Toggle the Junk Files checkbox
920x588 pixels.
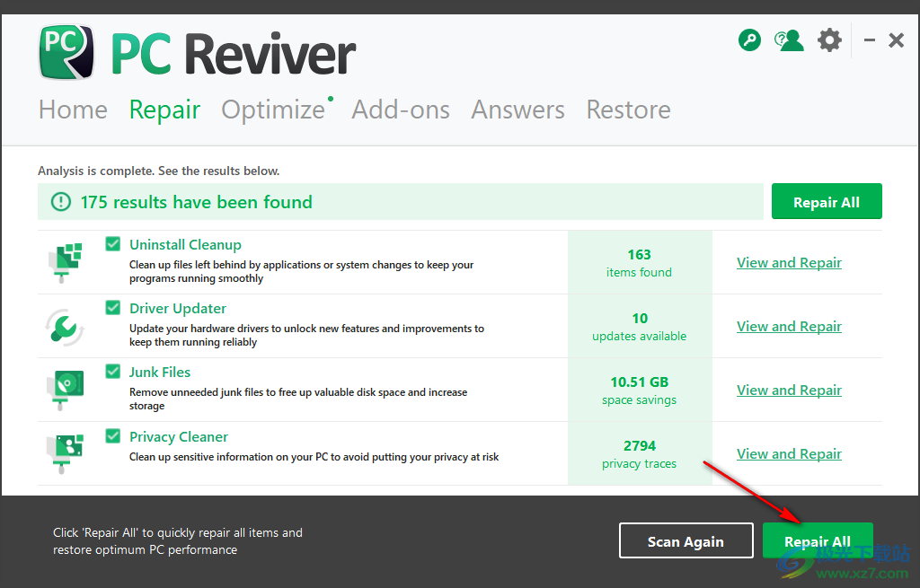click(x=112, y=372)
